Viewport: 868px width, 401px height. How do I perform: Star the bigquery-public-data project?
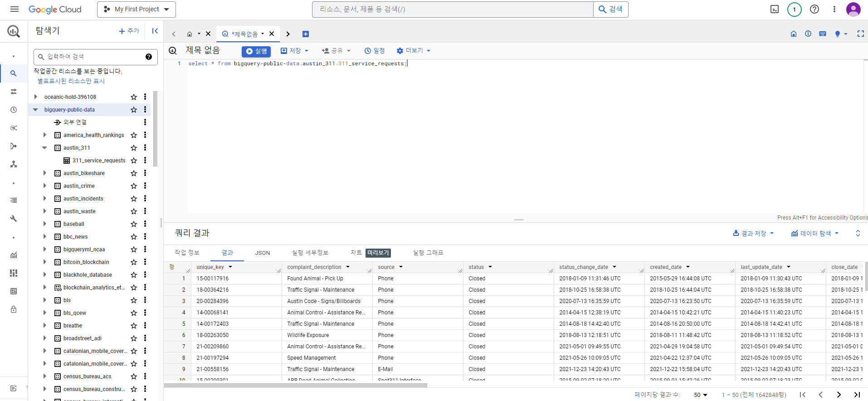click(134, 110)
